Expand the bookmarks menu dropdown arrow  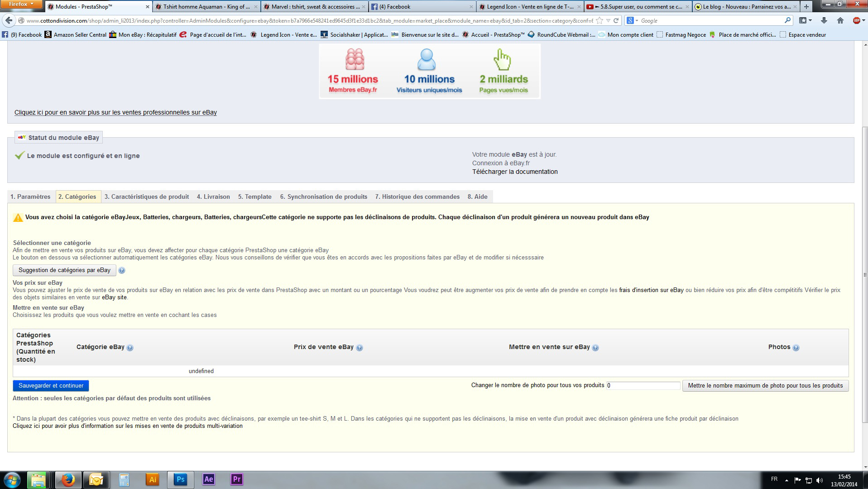coord(810,20)
